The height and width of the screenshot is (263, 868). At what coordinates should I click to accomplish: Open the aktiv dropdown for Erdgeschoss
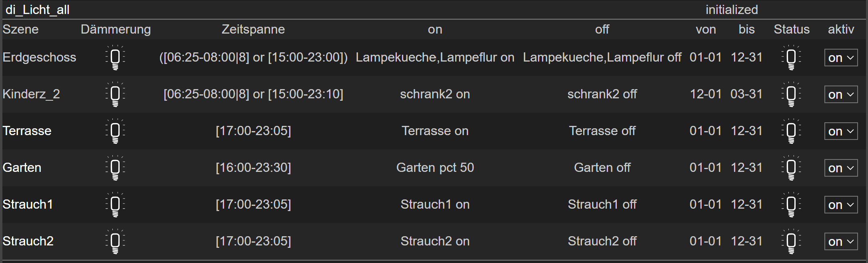tap(841, 58)
